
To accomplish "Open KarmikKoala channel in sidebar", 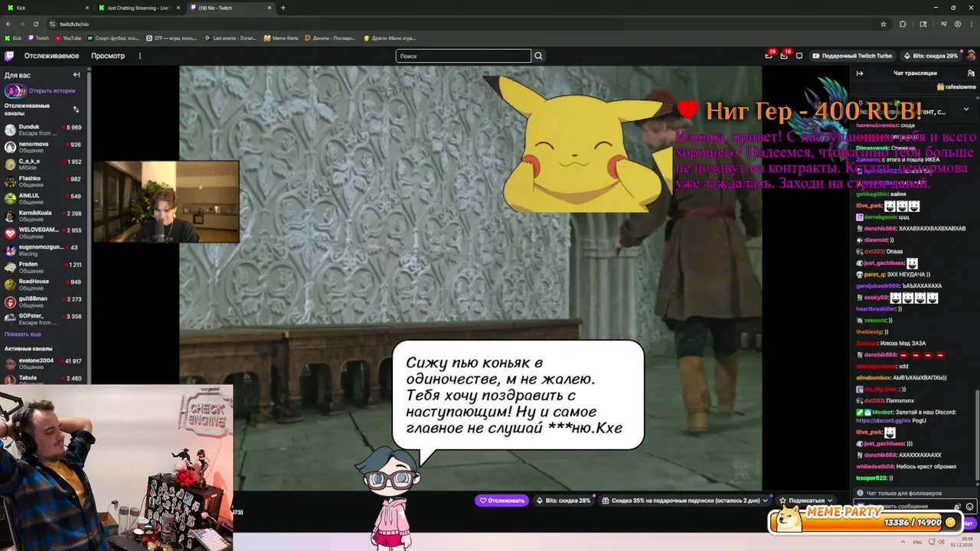I will [45, 216].
